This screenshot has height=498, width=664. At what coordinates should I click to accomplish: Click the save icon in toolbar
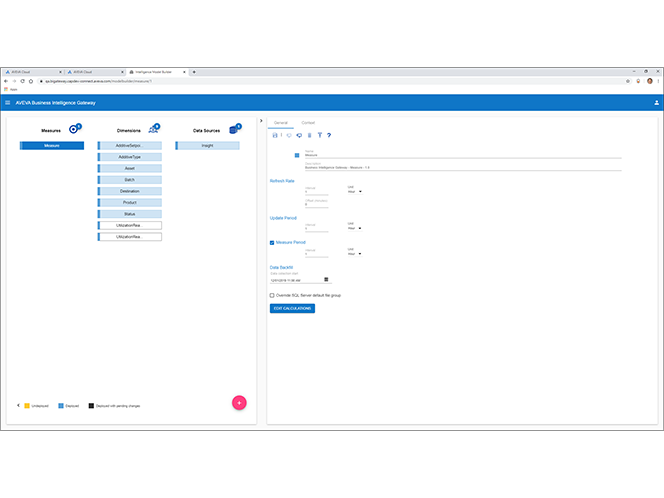[276, 135]
